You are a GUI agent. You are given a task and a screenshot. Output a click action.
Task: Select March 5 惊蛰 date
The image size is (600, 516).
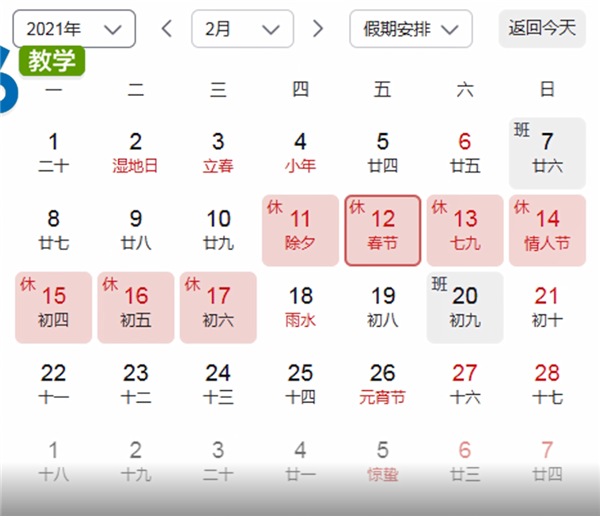point(382,460)
